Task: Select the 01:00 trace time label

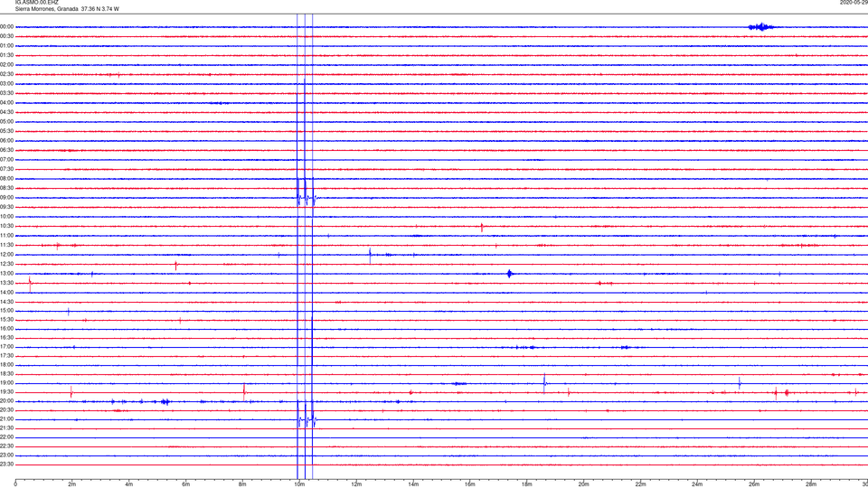Action: [x=7, y=46]
